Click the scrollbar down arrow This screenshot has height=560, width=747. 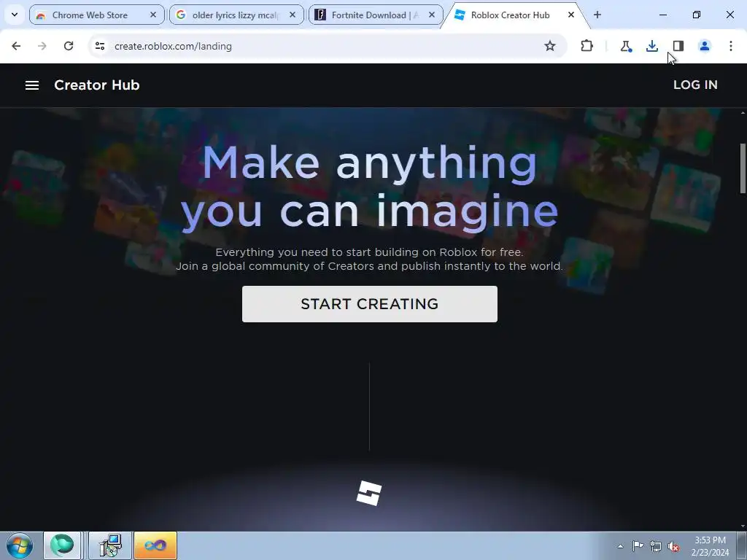(743, 526)
